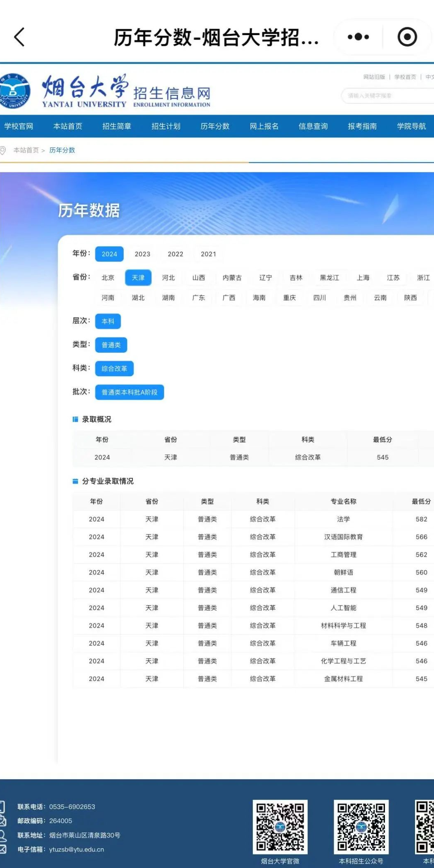This screenshot has height=868, width=434.
Task: Click 本站首页 breadcrumb link
Action: [26, 150]
